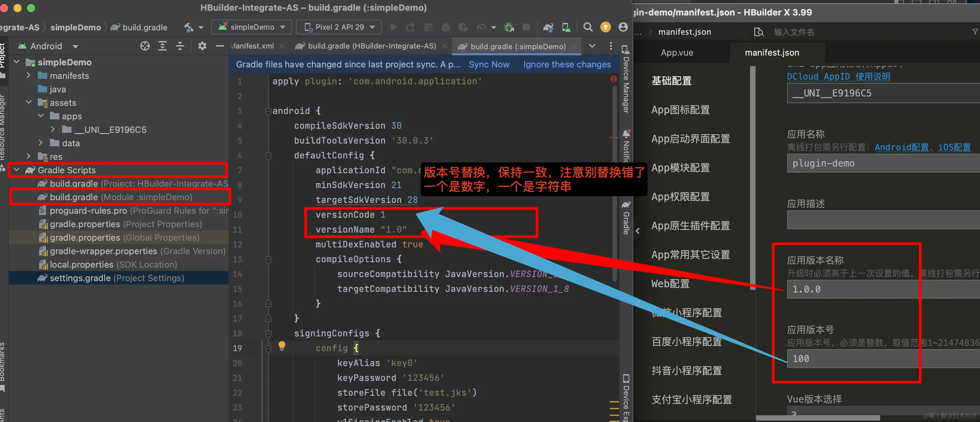Viewport: 980px width, 422px height.
Task: Expand the __UNI__E9196C5 folder
Action: 53,129
